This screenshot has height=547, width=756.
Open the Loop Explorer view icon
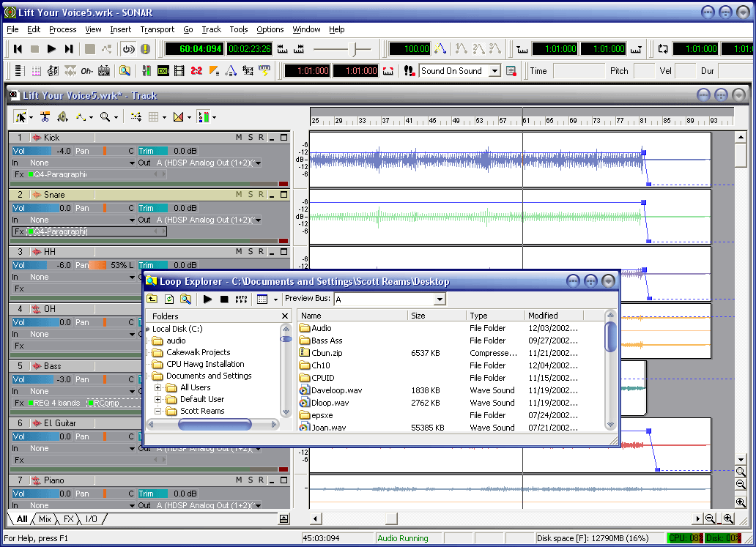[x=125, y=71]
